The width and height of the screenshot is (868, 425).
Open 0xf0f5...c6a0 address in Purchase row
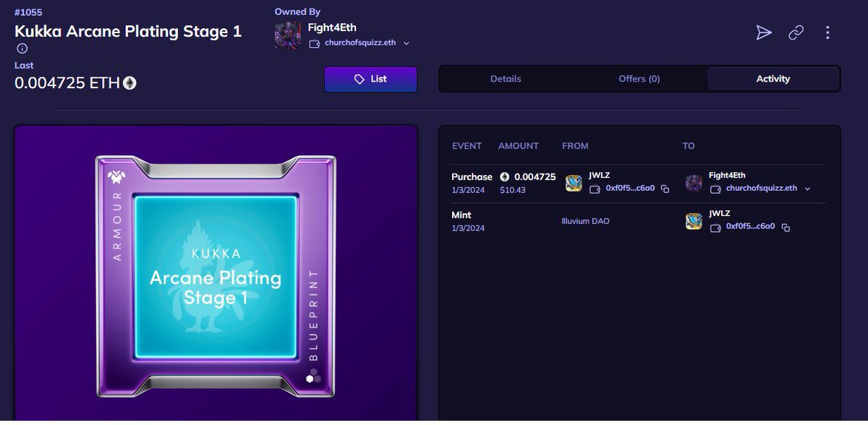(630, 188)
